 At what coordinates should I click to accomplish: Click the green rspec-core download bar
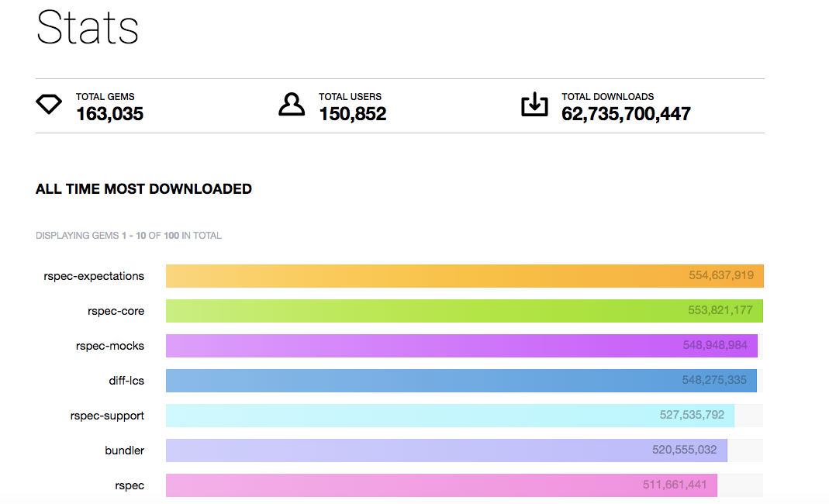pyautogui.click(x=465, y=311)
